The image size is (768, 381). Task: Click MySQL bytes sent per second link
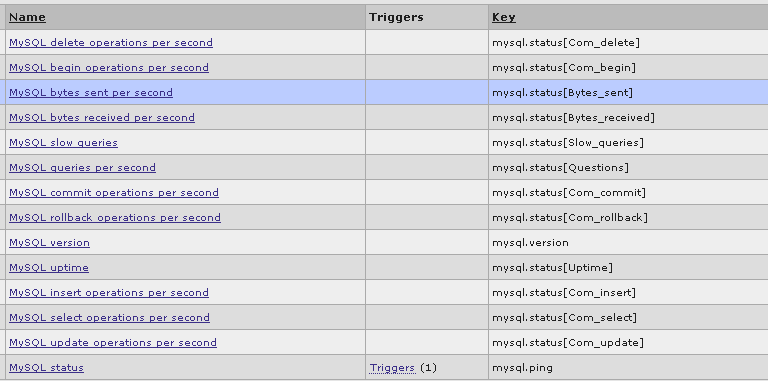(x=91, y=93)
